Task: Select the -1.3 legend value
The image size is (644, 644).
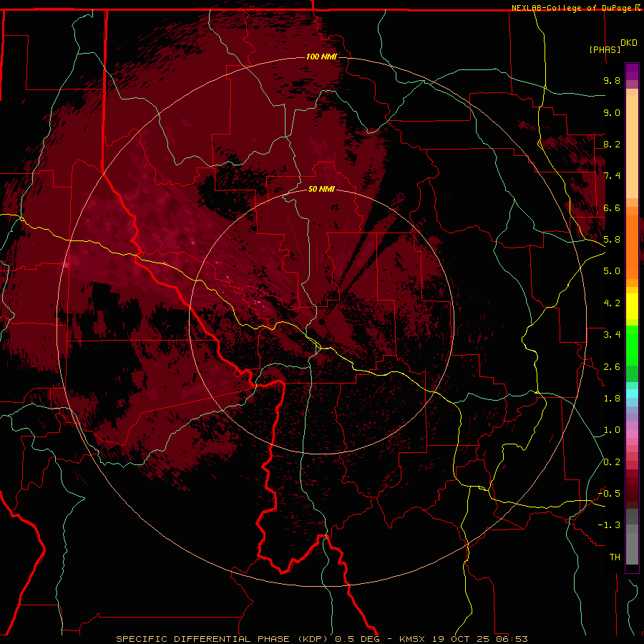Action: pyautogui.click(x=609, y=525)
